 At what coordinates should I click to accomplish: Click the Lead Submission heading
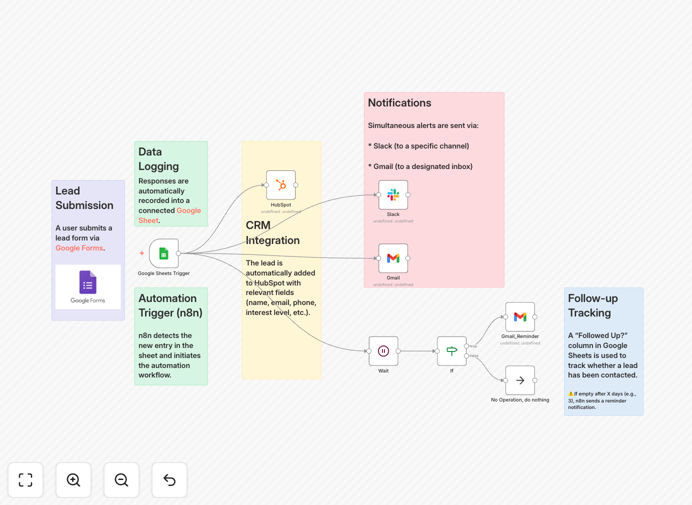point(84,198)
